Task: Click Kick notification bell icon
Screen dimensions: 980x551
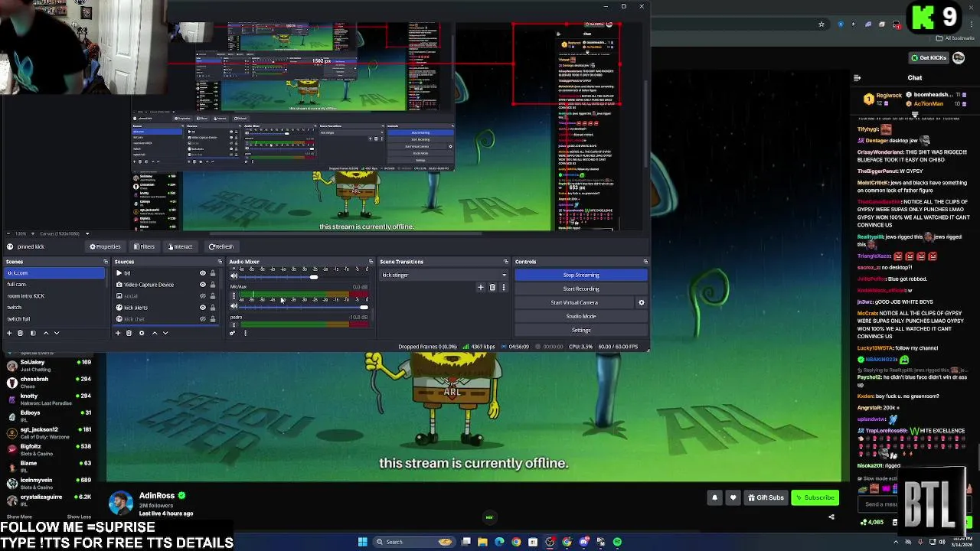Action: (714, 497)
